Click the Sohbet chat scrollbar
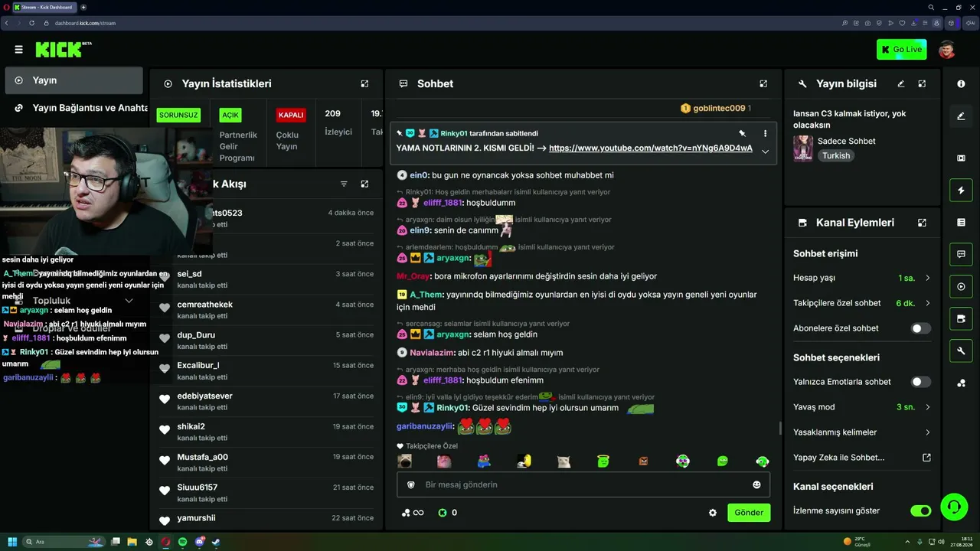 pyautogui.click(x=780, y=427)
